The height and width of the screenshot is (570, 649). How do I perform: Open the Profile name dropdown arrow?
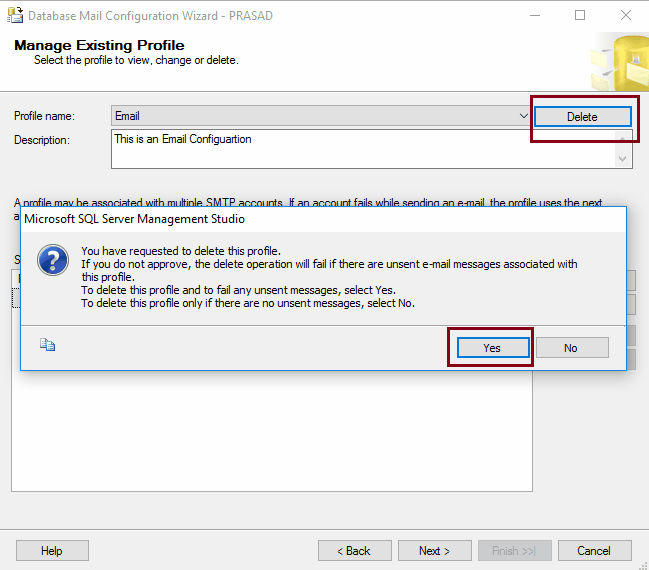[x=524, y=116]
